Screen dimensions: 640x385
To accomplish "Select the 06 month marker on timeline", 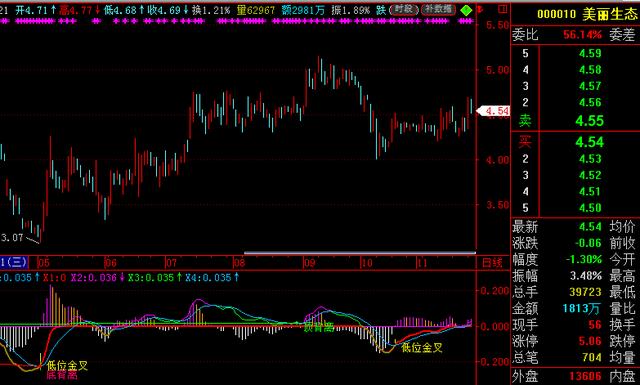I will pyautogui.click(x=111, y=263).
